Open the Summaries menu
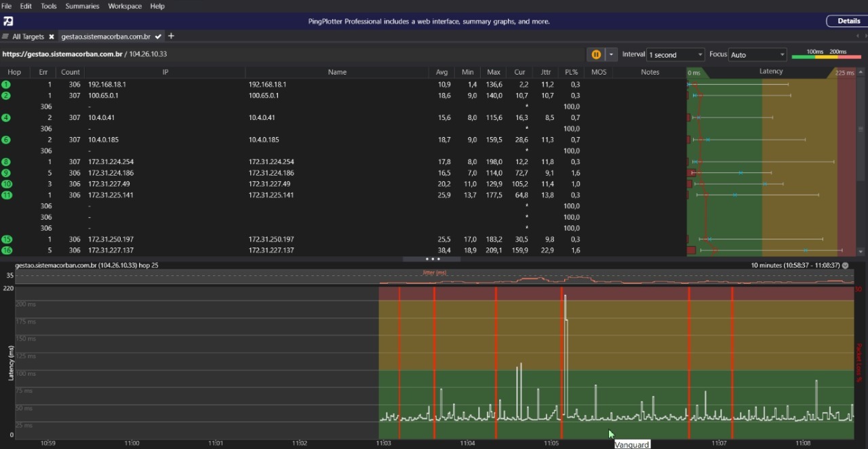 pos(82,6)
